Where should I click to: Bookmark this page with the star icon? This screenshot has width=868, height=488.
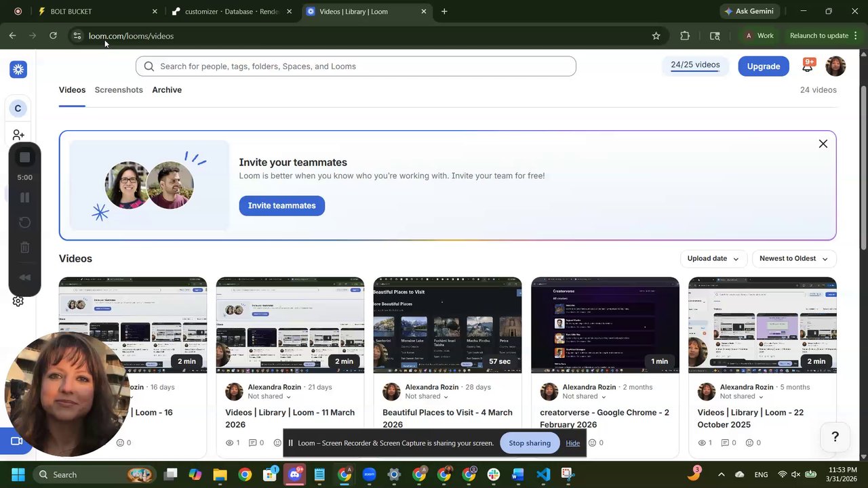656,36
